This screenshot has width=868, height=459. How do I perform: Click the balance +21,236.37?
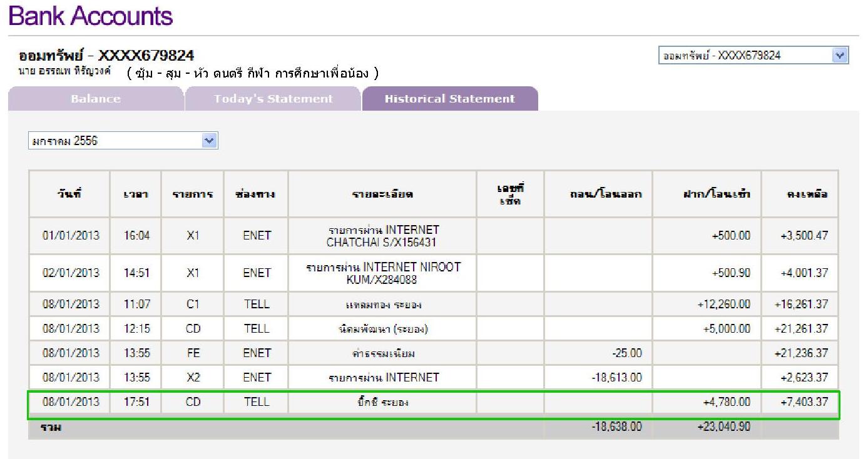coord(801,353)
